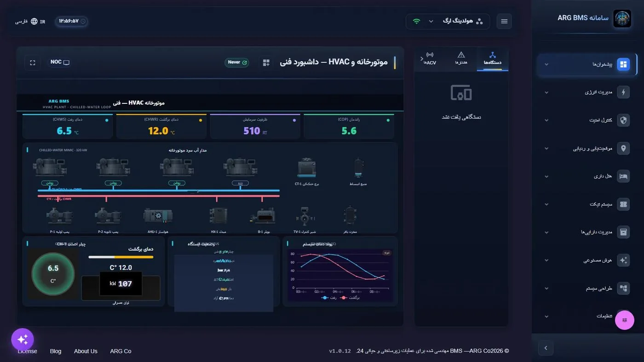Open Artificial Intelligence (هوش مصنوعی) sparkle icon

[623, 260]
